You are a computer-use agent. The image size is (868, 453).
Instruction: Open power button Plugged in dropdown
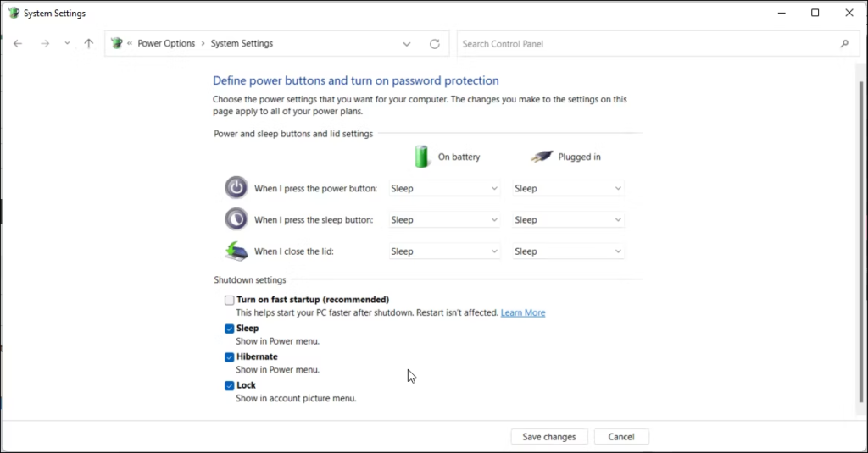tap(569, 189)
